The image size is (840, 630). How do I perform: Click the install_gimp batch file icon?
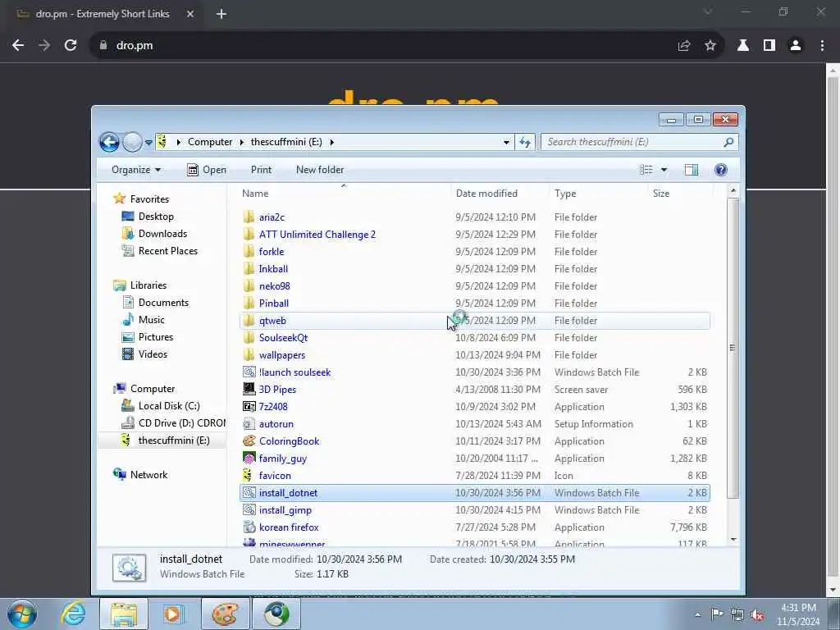click(x=249, y=510)
